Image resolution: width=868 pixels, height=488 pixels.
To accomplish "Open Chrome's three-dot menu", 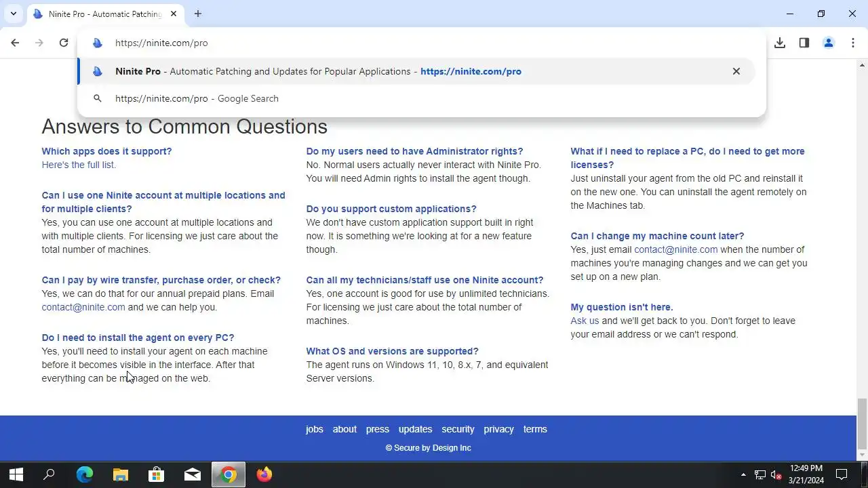I will click(x=852, y=43).
